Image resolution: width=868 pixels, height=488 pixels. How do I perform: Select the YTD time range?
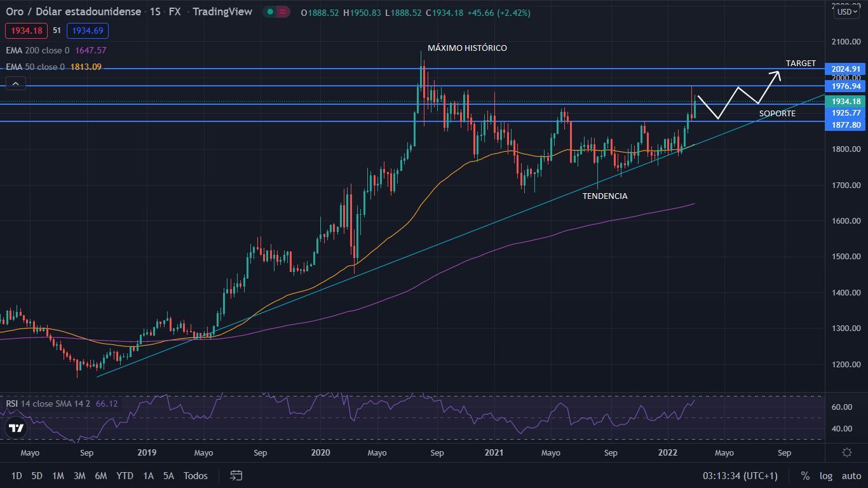[125, 475]
